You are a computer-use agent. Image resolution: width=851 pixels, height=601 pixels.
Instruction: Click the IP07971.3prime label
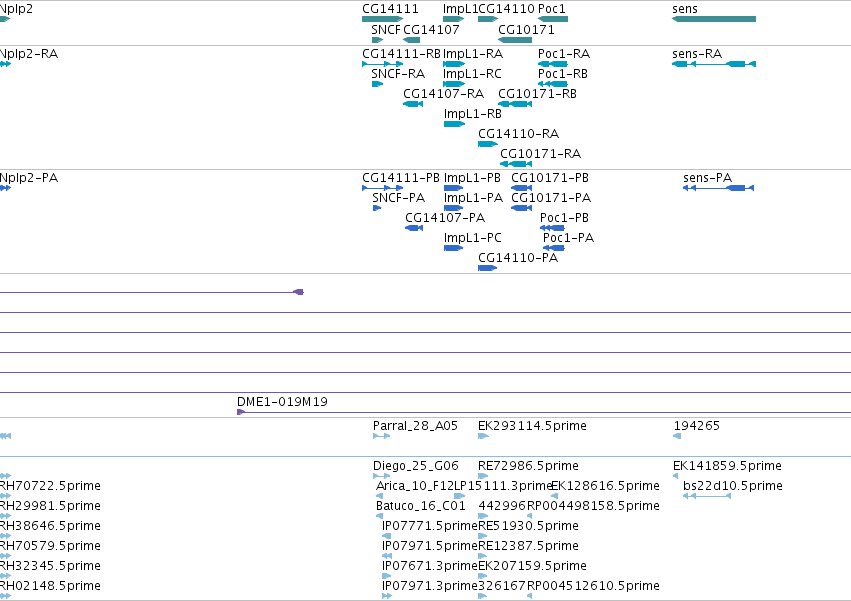[429, 586]
